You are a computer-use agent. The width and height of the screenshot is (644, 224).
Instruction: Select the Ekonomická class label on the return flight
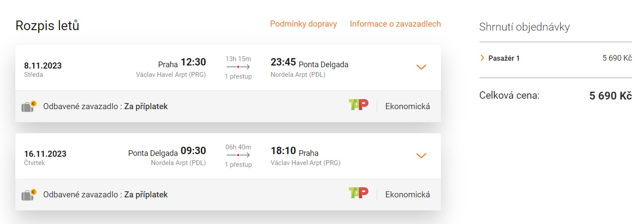(407, 195)
